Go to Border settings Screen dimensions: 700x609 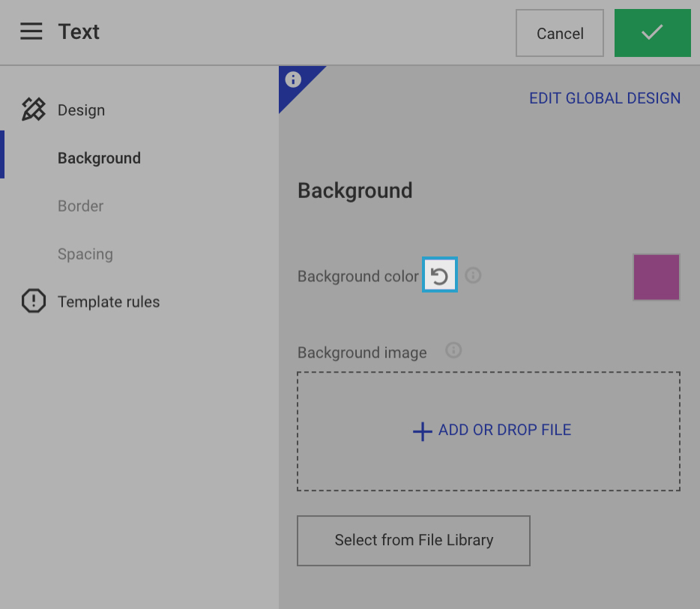[80, 205]
